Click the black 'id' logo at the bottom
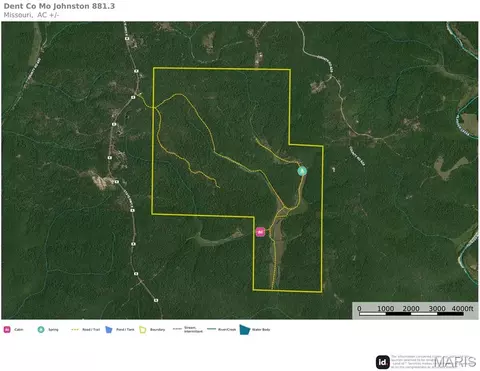The width and height of the screenshot is (480, 371). (x=383, y=362)
